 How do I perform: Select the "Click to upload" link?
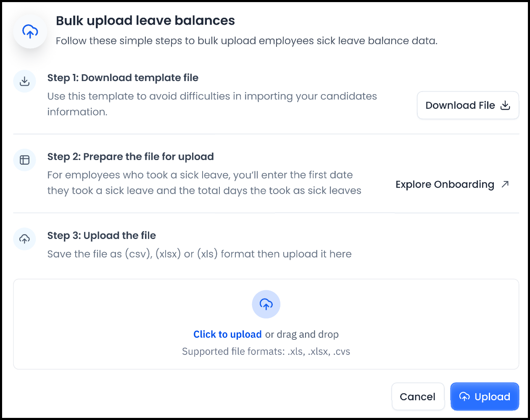[x=227, y=334]
